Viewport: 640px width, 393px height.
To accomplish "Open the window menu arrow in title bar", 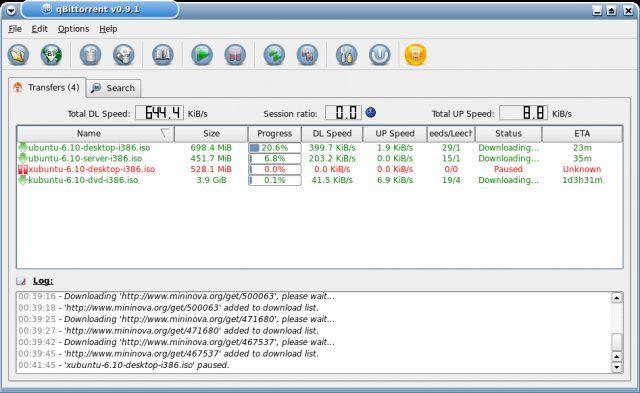I will point(11,10).
